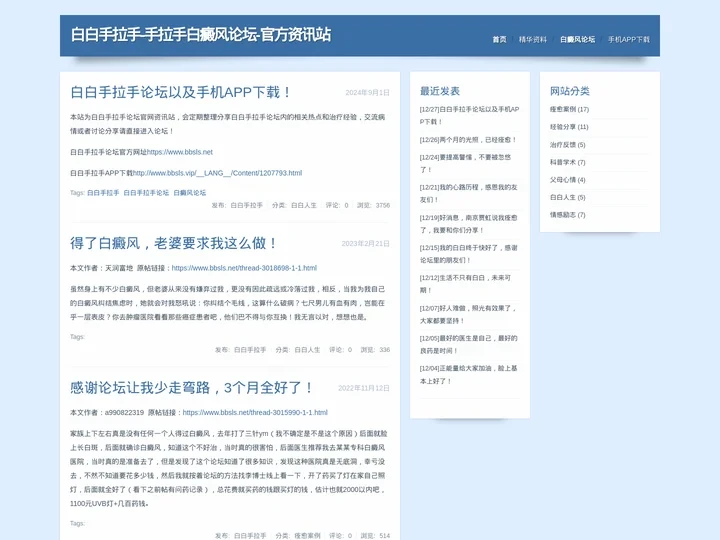Open post title 得了白癜风，老婆要求我这么做！
Image resolution: width=720 pixels, height=540 pixels.
pyautogui.click(x=174, y=243)
